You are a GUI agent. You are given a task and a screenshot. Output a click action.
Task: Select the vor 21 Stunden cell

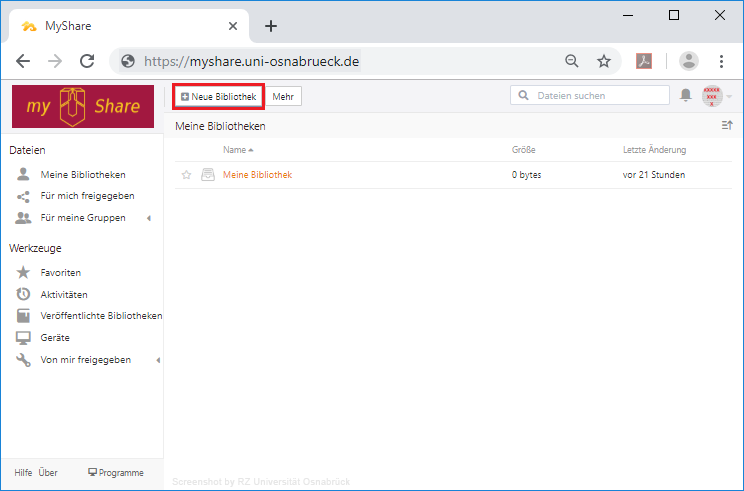tap(654, 175)
